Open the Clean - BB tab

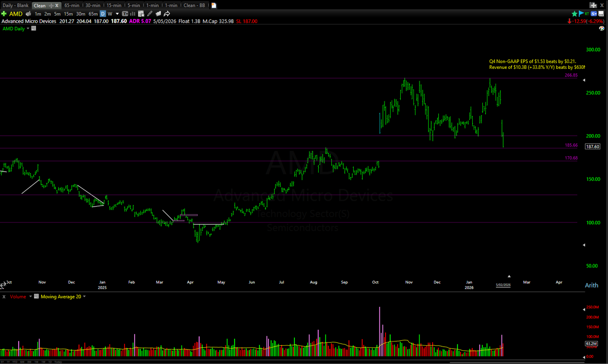[194, 6]
